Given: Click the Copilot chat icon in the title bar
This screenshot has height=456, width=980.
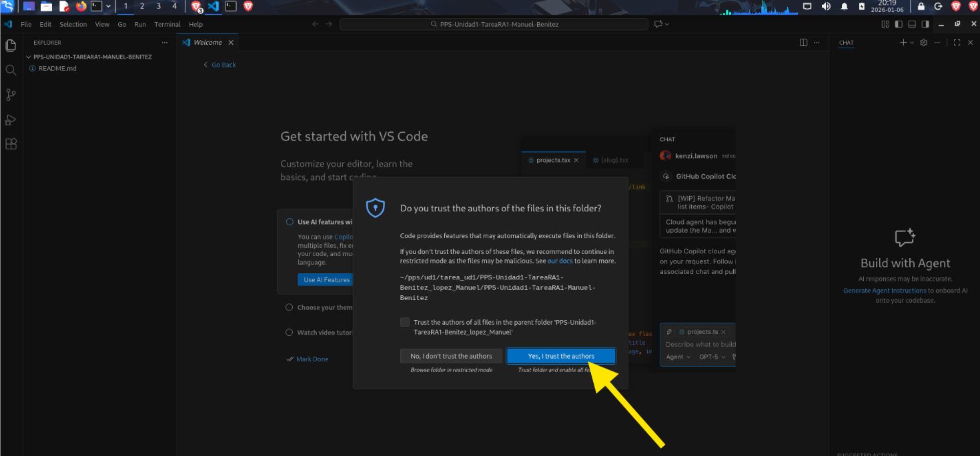Looking at the screenshot, I should tap(658, 24).
